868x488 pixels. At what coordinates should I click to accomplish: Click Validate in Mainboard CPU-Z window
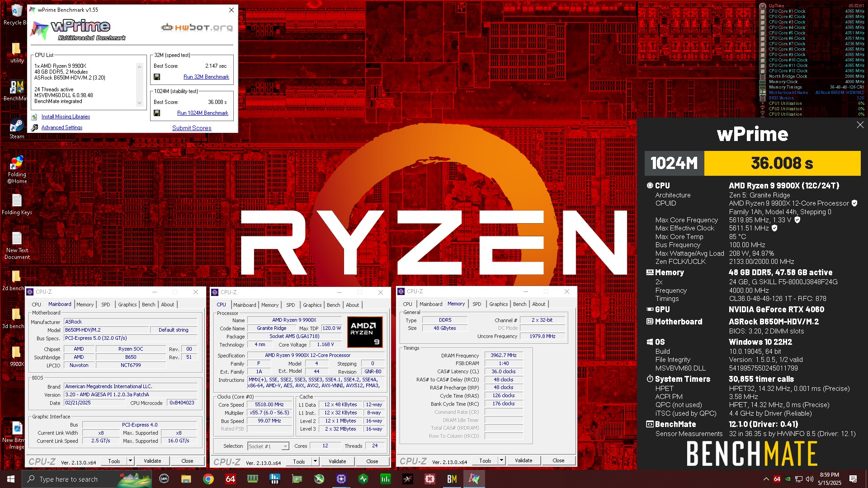[152, 461]
